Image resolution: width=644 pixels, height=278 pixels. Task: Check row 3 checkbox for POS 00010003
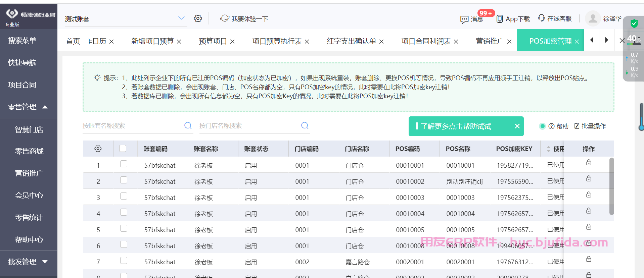[x=124, y=196]
